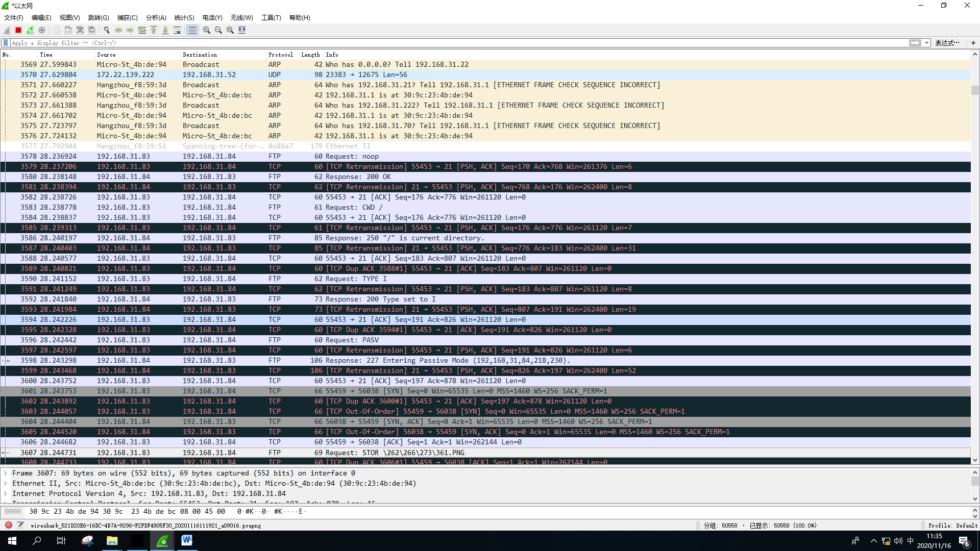This screenshot has height=551, width=980.
Task: Jump to the last packet
Action: click(x=165, y=30)
